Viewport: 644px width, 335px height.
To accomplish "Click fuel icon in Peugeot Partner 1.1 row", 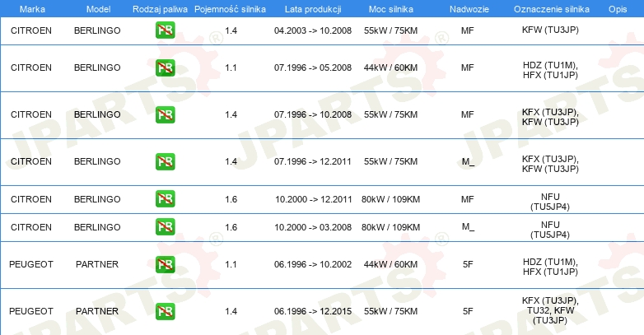I will (165, 264).
